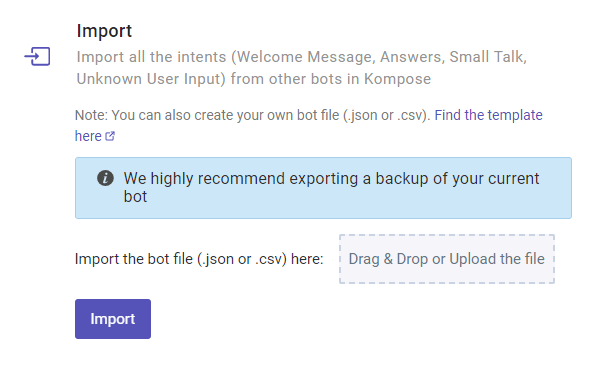Click the info icon in the blue banner
The height and width of the screenshot is (372, 602).
coord(105,178)
